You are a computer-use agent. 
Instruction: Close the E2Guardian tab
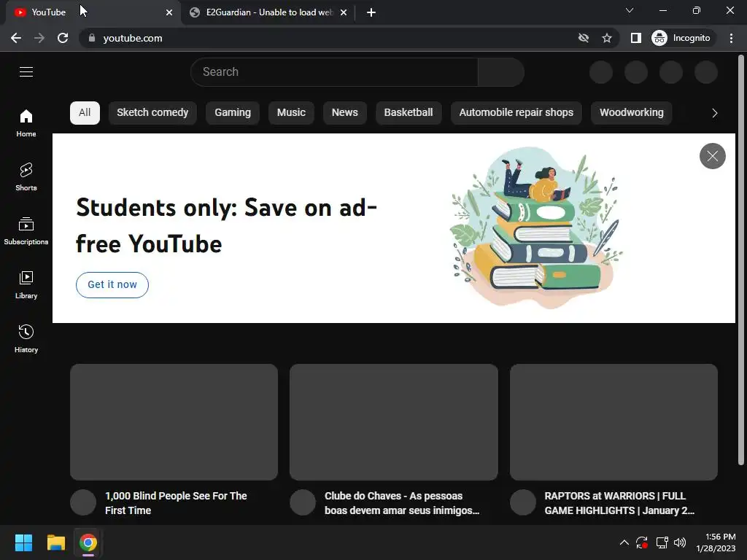coord(344,12)
